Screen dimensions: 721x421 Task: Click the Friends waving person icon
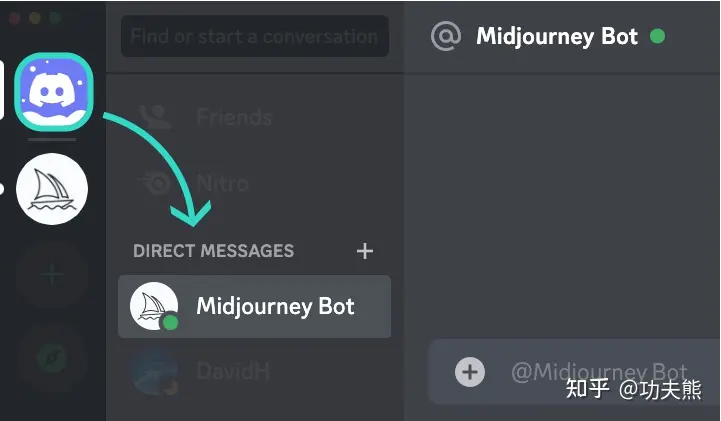pyautogui.click(x=155, y=117)
